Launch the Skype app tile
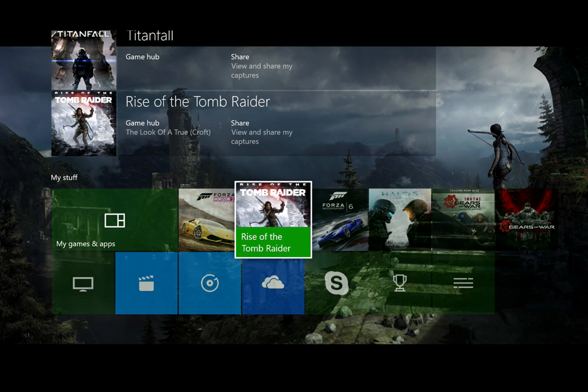The width and height of the screenshot is (588, 392). pos(336,283)
